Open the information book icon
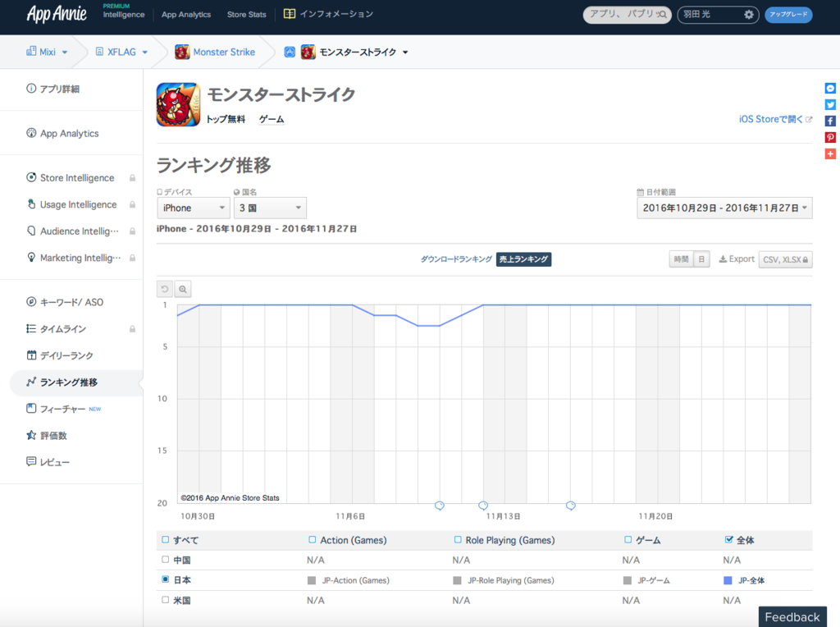Screen dimensions: 840x627 290,14
